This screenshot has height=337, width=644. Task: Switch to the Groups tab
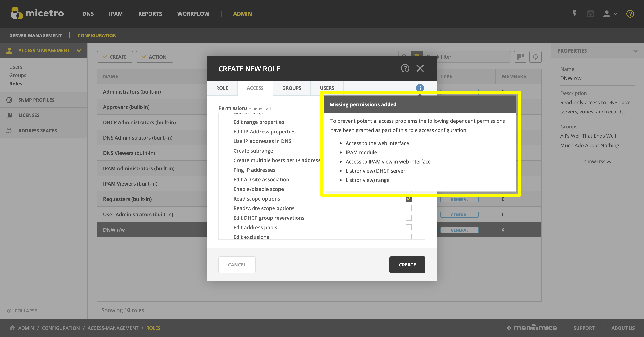tap(292, 88)
